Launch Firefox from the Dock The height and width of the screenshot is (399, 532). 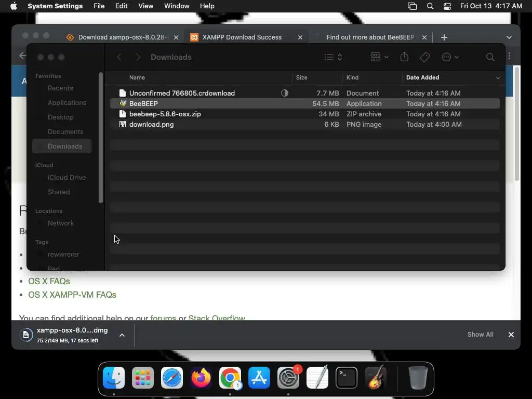point(201,378)
